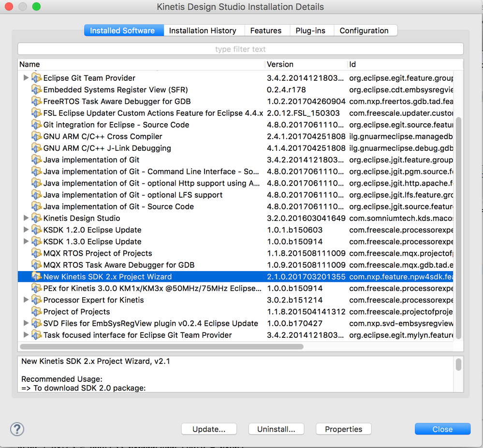This screenshot has width=483, height=448.
Task: Open the Plug-ins tab
Action: point(312,30)
